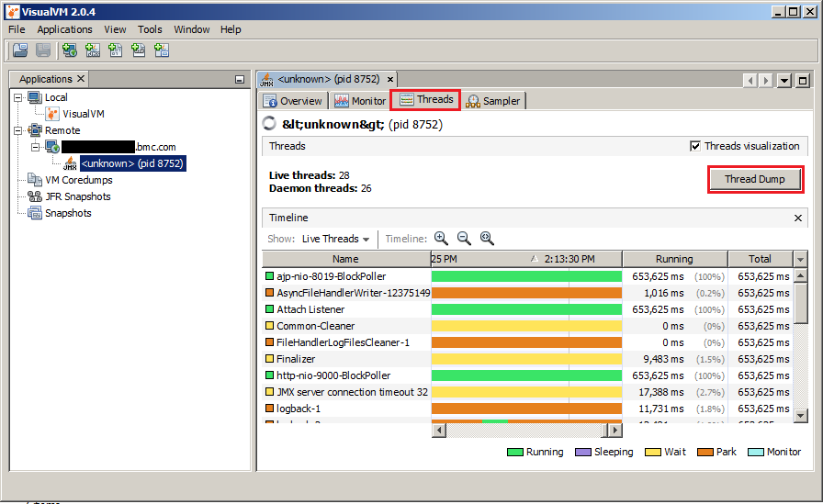Open the File menu

[17, 29]
